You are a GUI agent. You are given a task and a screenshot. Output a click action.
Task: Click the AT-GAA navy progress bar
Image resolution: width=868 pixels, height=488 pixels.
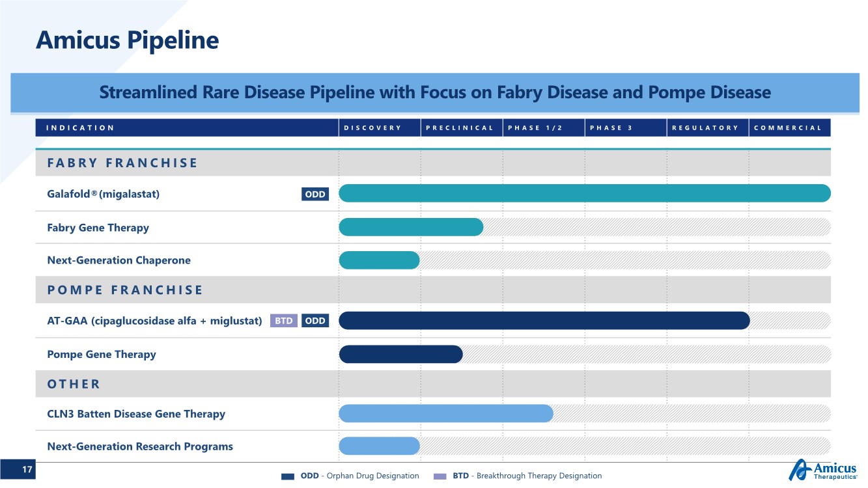544,321
